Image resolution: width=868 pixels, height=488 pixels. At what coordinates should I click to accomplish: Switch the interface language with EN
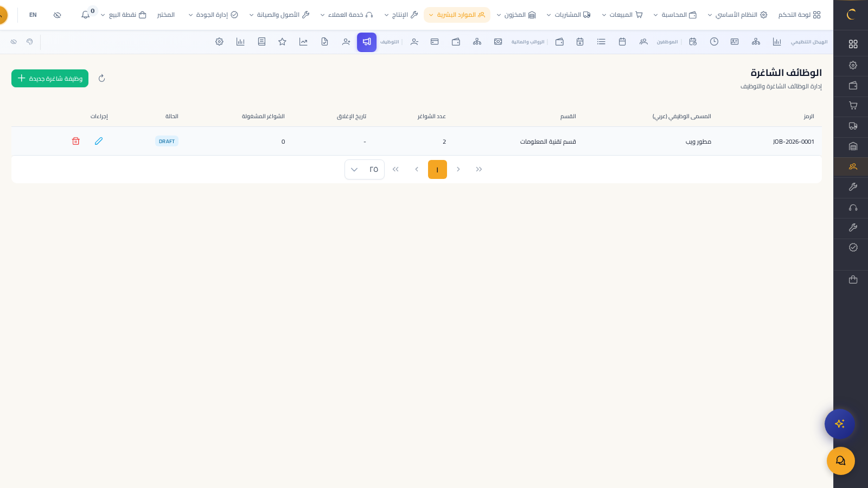click(33, 15)
